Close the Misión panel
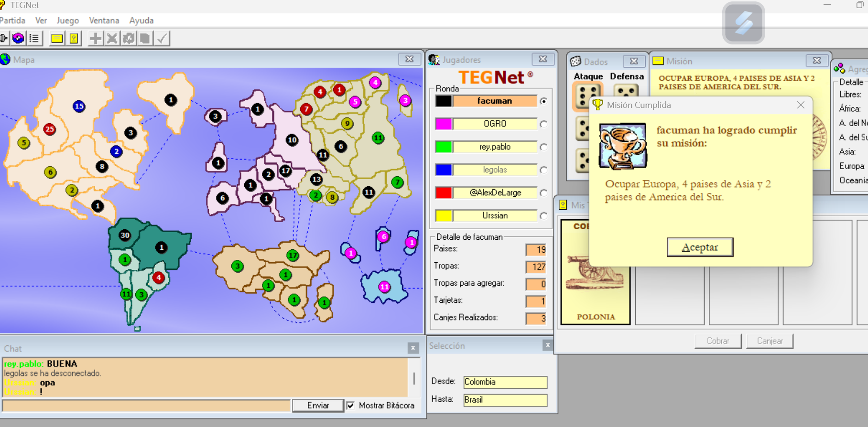The height and width of the screenshot is (427, 868). tap(817, 61)
